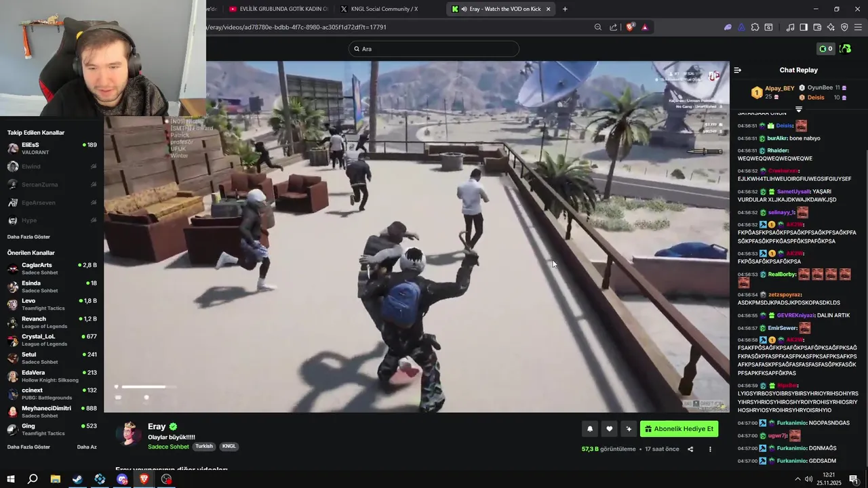This screenshot has height=488, width=868.
Task: Click the tab search window icon
Action: pos(768,27)
